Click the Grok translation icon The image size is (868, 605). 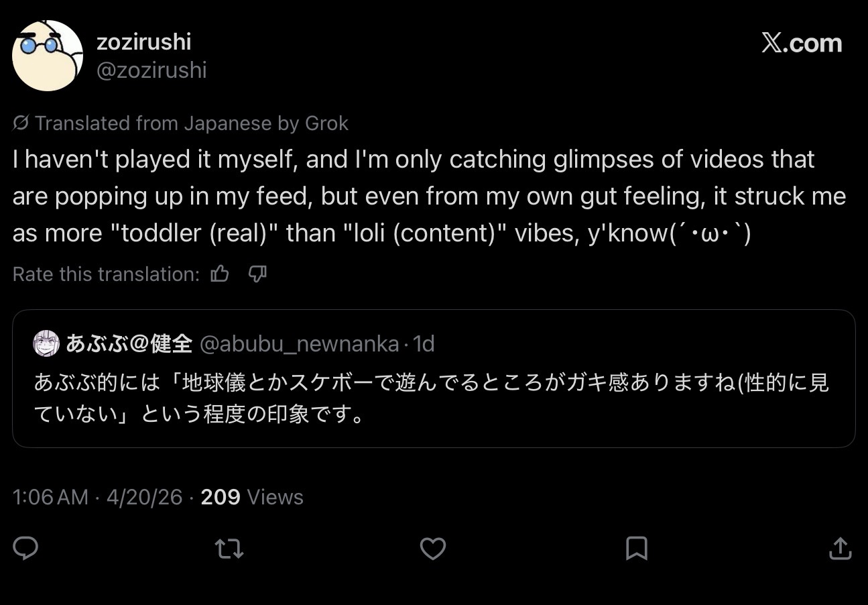click(21, 123)
